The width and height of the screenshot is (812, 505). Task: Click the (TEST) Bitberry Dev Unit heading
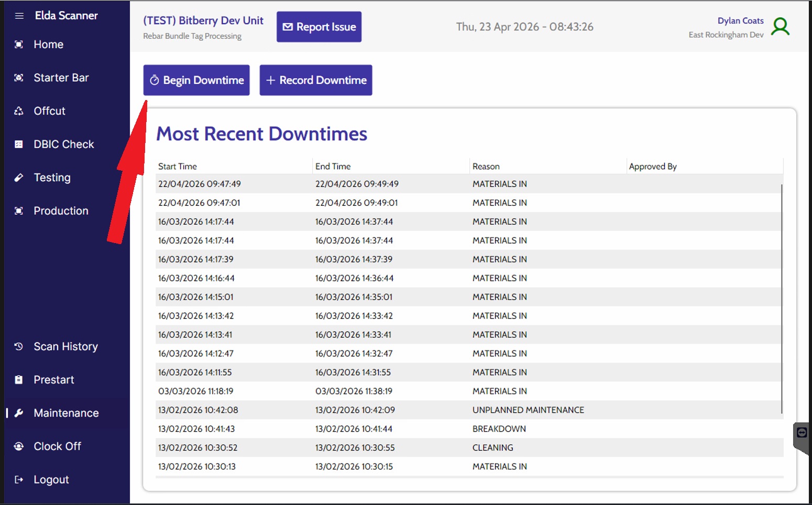[x=203, y=20]
